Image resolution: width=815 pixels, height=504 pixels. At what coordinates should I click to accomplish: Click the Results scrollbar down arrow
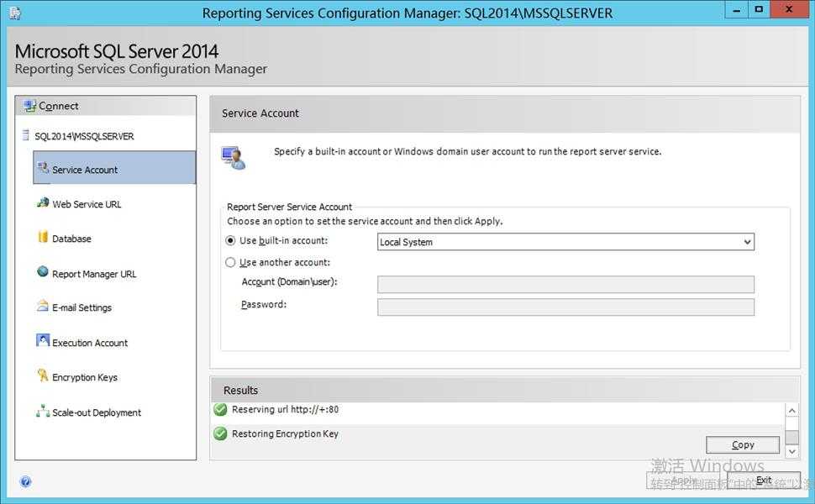tap(791, 452)
